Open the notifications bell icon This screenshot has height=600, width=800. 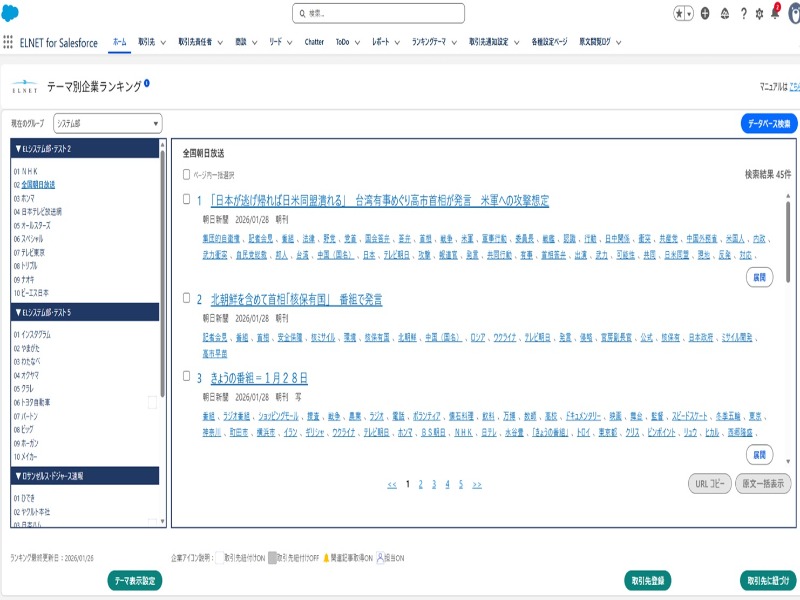pyautogui.click(x=775, y=13)
